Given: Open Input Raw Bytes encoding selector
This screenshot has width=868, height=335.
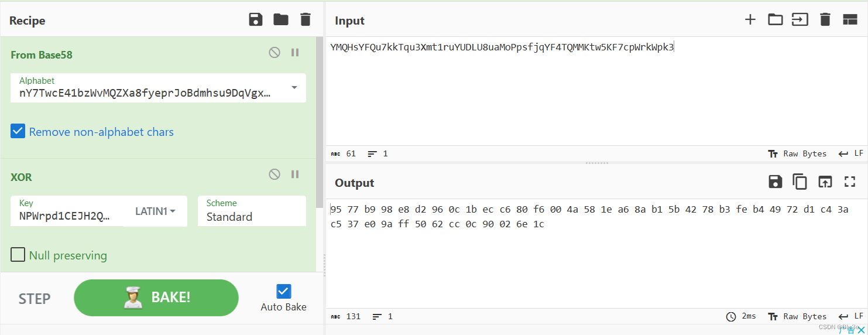Looking at the screenshot, I should coord(797,153).
